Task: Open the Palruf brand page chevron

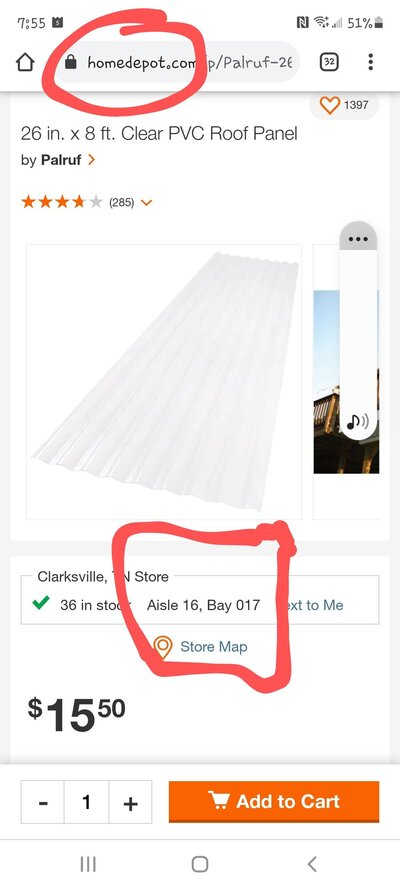Action: coord(92,160)
